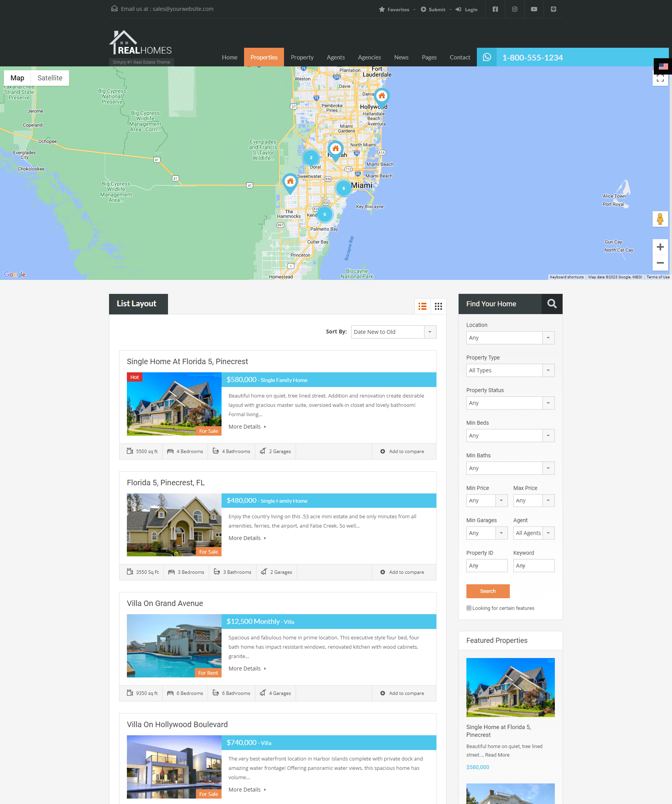This screenshot has height=804, width=672.
Task: Click the house marker near Hollywood
Action: (382, 97)
